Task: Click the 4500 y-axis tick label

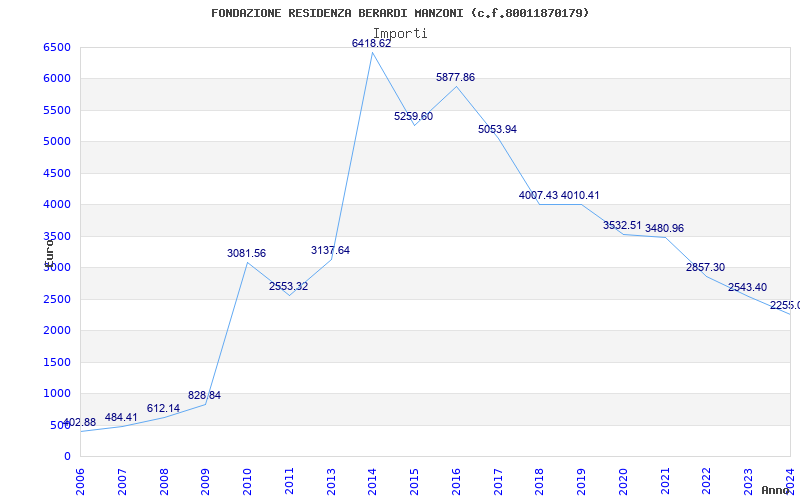Action: (57, 173)
